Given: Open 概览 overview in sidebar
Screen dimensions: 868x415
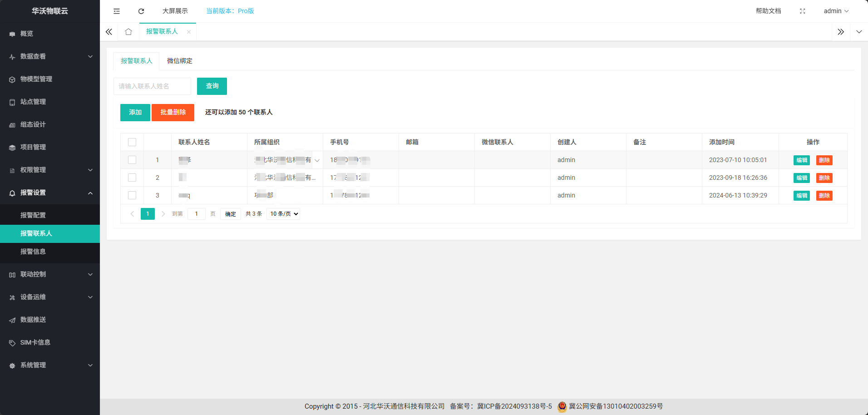Looking at the screenshot, I should point(50,34).
